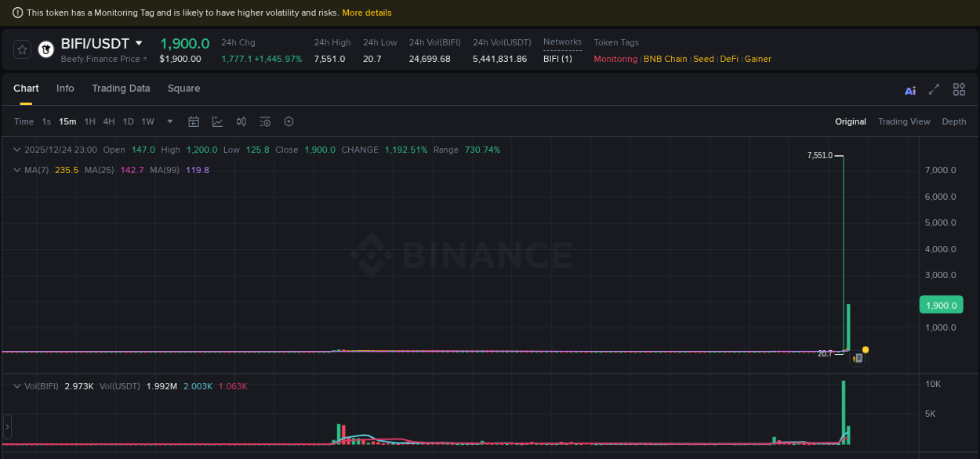Switch to the Trading Data tab
The width and height of the screenshot is (980, 459).
121,89
